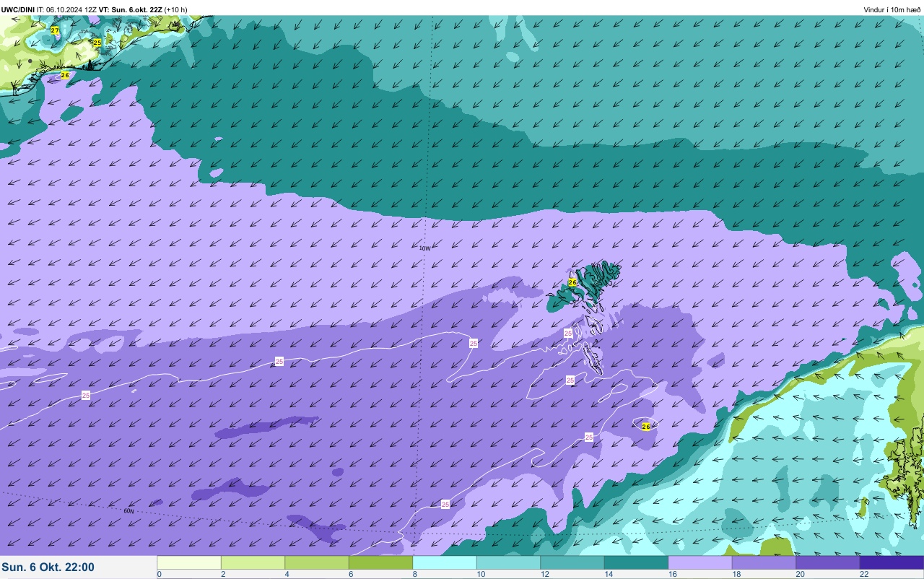Pick the pale cyan 8–10 legend swatch
Screen dimensions: 924x579
click(445, 562)
